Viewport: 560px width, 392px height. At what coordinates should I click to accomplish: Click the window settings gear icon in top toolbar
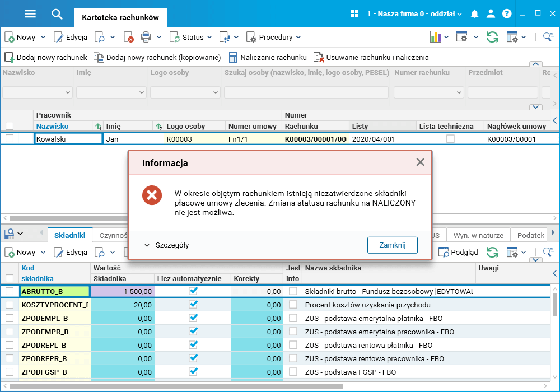tap(461, 37)
